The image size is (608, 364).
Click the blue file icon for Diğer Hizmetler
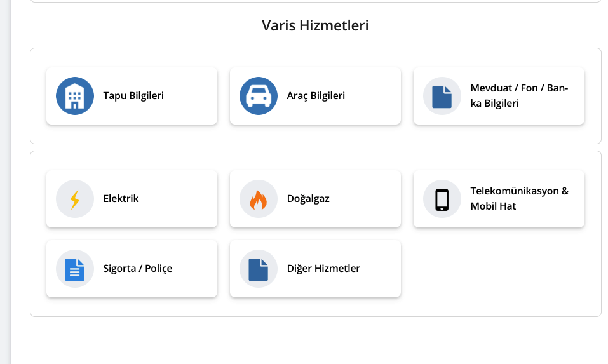click(x=258, y=269)
